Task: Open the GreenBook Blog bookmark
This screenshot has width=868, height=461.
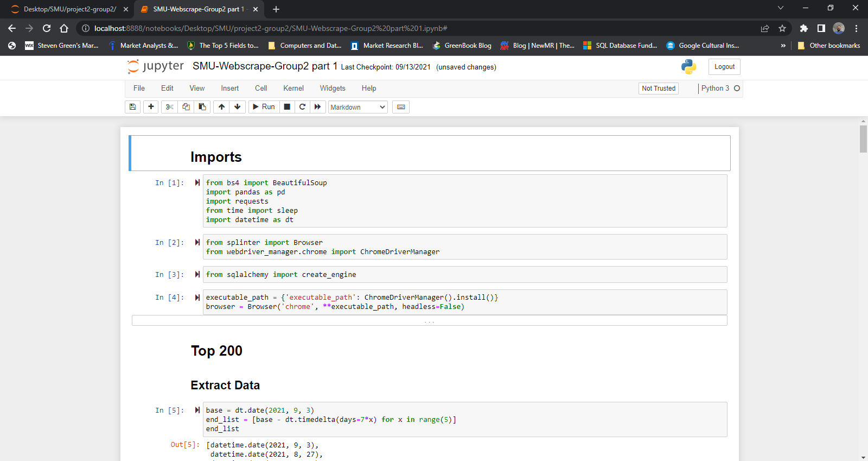Action: coord(462,46)
